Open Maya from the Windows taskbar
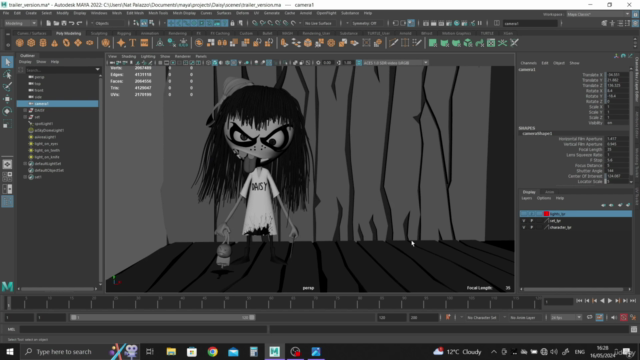 click(x=274, y=351)
